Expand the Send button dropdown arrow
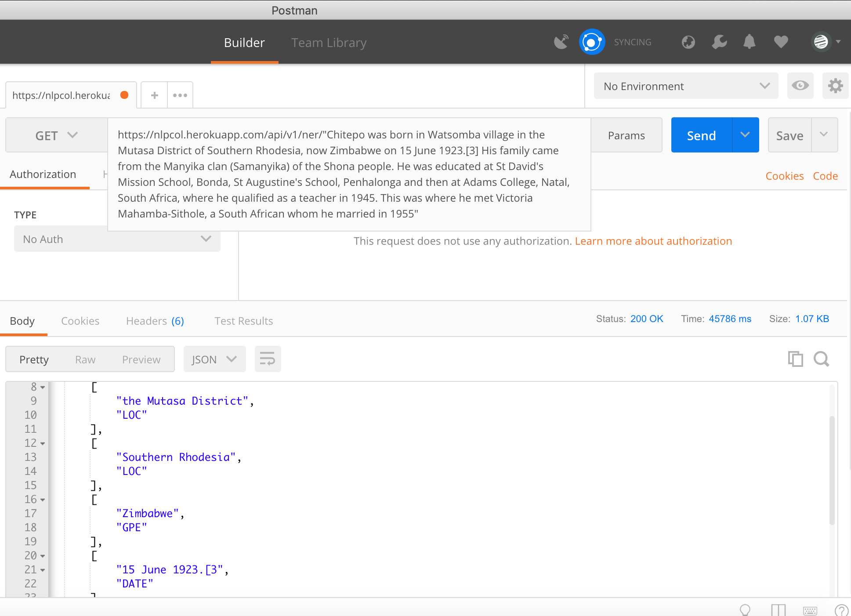 (x=745, y=135)
